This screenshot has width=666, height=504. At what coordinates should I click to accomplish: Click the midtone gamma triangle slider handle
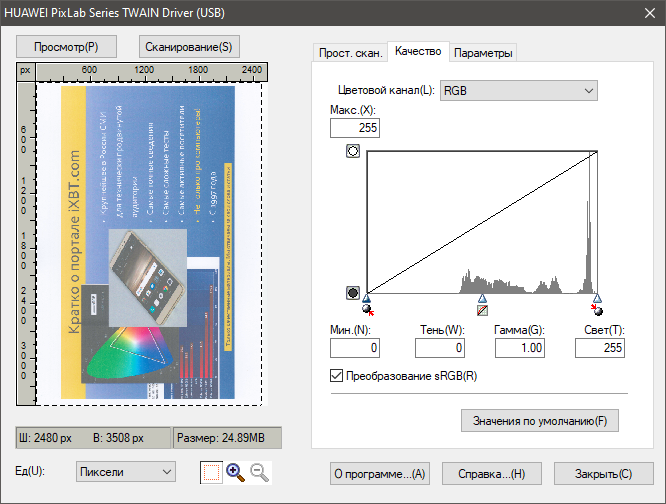[482, 298]
